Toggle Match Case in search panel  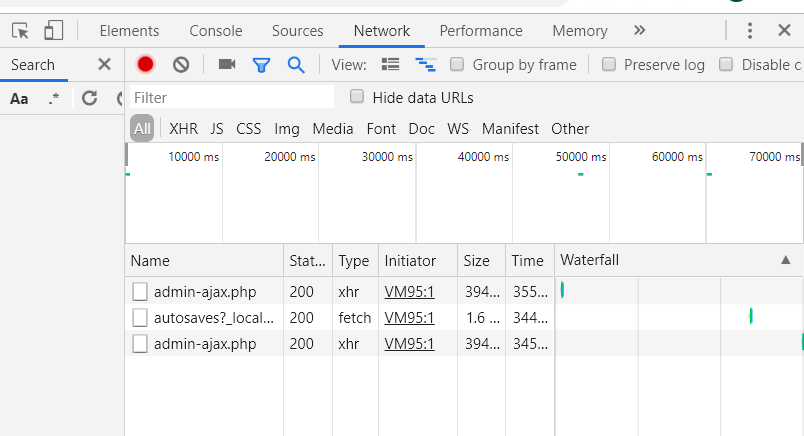(20, 98)
